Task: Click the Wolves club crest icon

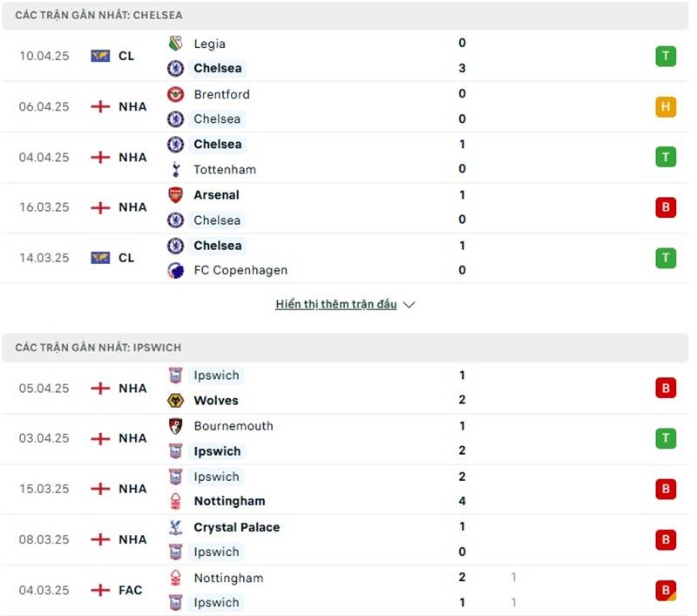Action: point(175,401)
